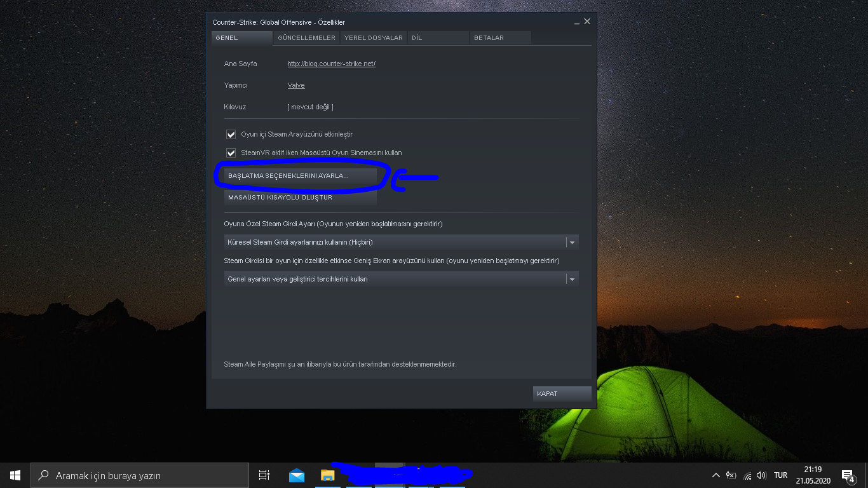The width and height of the screenshot is (868, 488).
Task: Open the BETALAR tab
Action: pyautogui.click(x=501, y=38)
